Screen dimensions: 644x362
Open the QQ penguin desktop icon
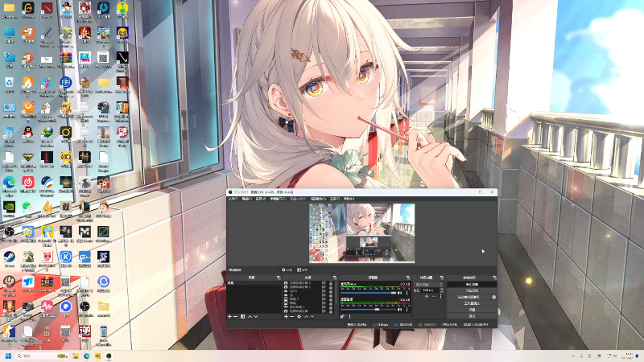pyautogui.click(x=28, y=134)
